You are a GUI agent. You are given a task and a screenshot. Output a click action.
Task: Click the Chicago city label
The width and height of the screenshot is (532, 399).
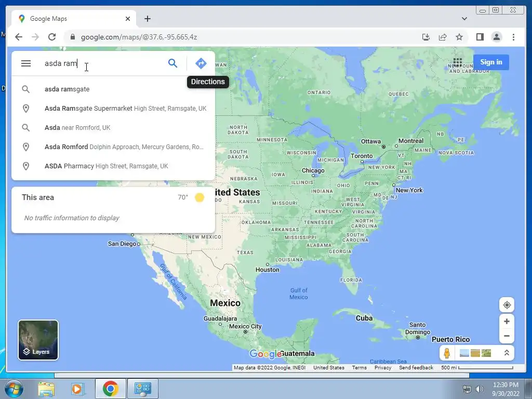pyautogui.click(x=313, y=170)
